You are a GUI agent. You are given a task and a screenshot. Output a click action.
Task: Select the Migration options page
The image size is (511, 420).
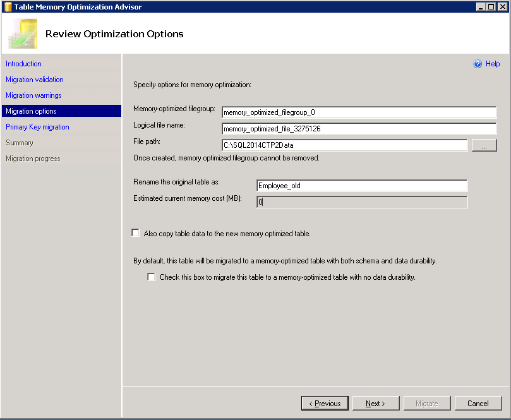[x=32, y=111]
